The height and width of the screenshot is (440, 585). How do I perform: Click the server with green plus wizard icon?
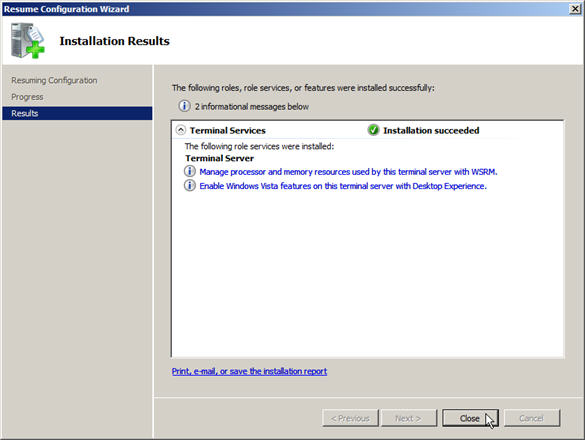(x=28, y=41)
